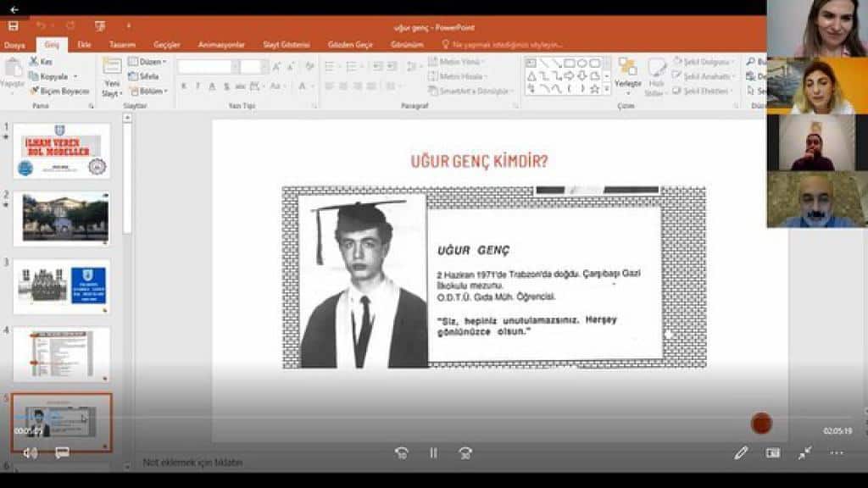Increase font size with the larger A icon
Screen dimensions: 868x488
point(277,67)
